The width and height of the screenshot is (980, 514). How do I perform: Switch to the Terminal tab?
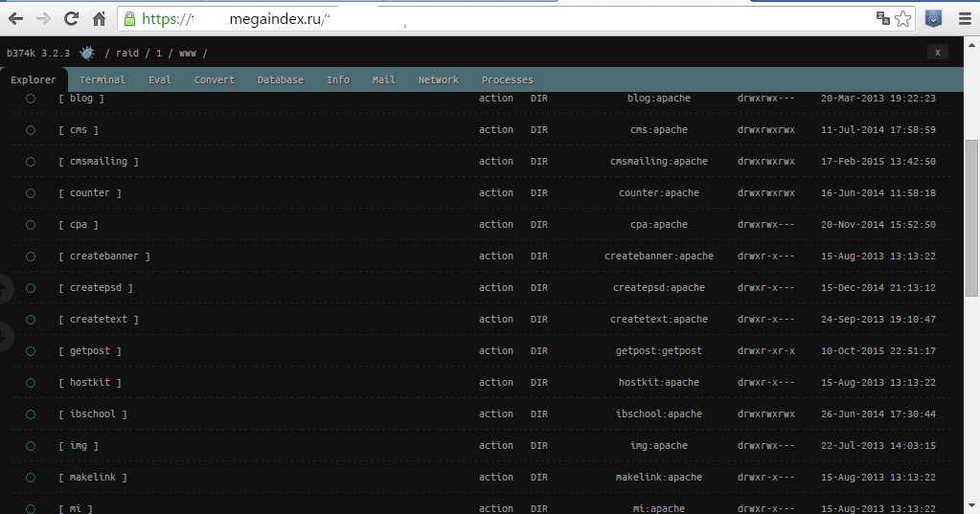point(102,80)
